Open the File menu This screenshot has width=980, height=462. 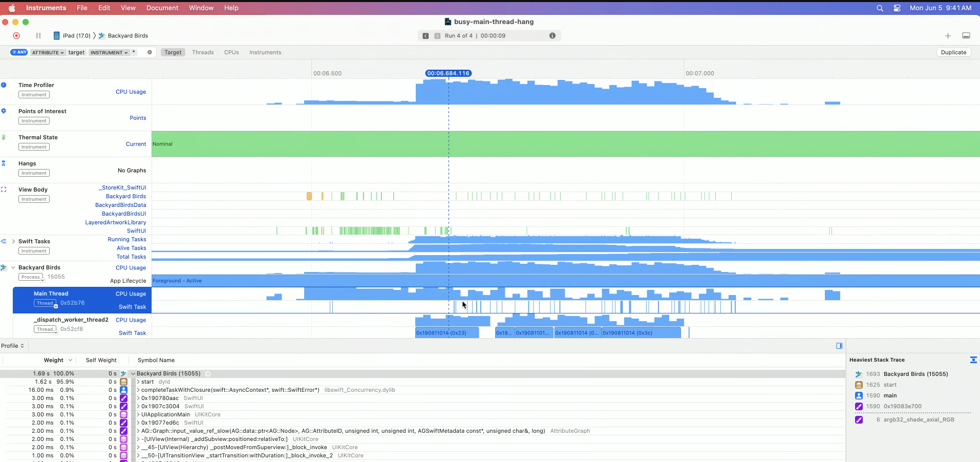[x=82, y=8]
